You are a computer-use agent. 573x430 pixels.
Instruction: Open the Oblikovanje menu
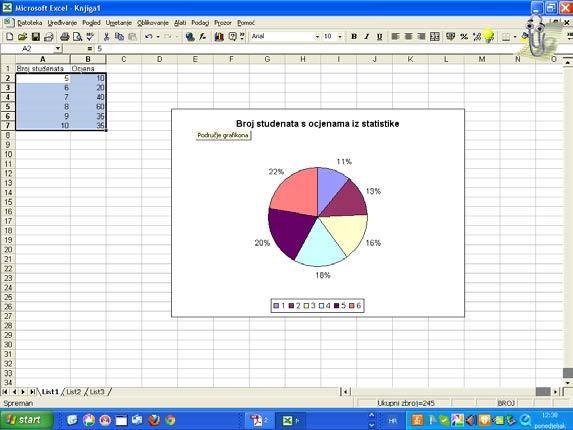coord(153,23)
